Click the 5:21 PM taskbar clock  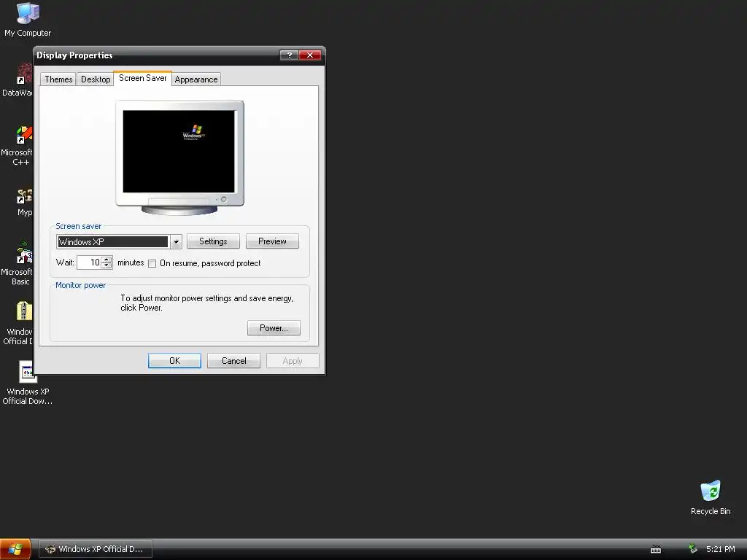click(x=720, y=549)
